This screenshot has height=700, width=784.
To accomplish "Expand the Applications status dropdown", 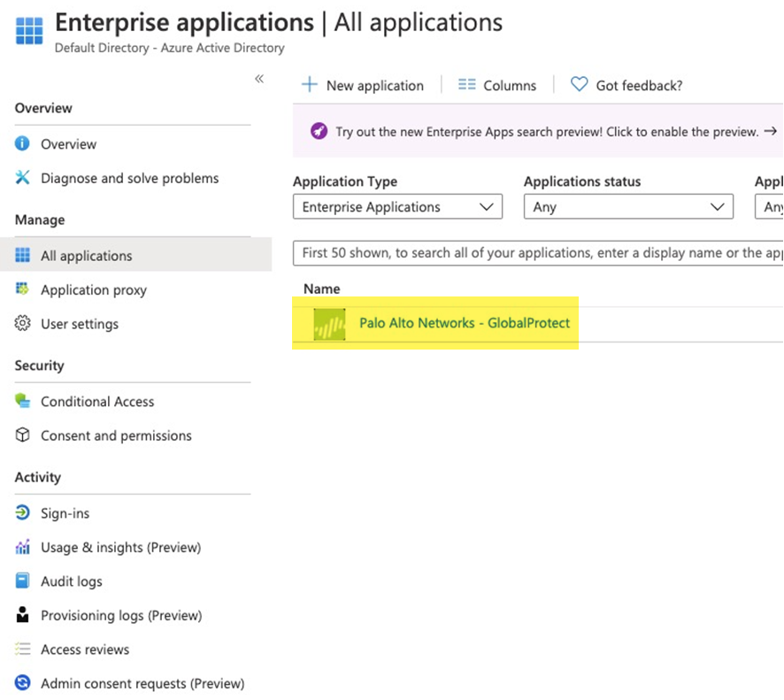I will [x=628, y=207].
